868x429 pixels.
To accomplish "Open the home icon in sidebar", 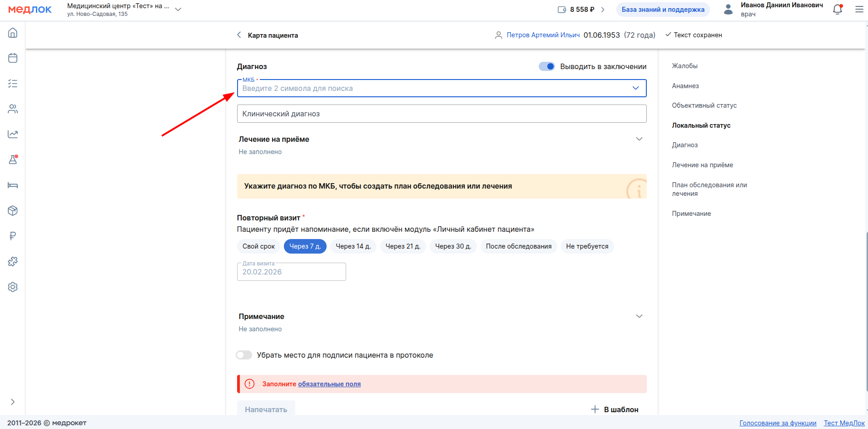I will tap(13, 33).
